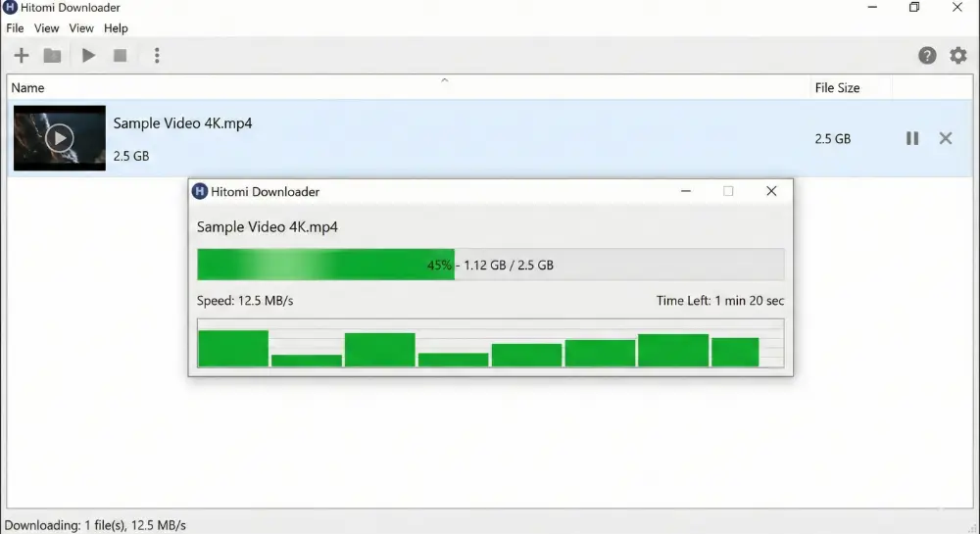The image size is (980, 534).
Task: Sort the list by File Size column header
Action: pyautogui.click(x=837, y=88)
